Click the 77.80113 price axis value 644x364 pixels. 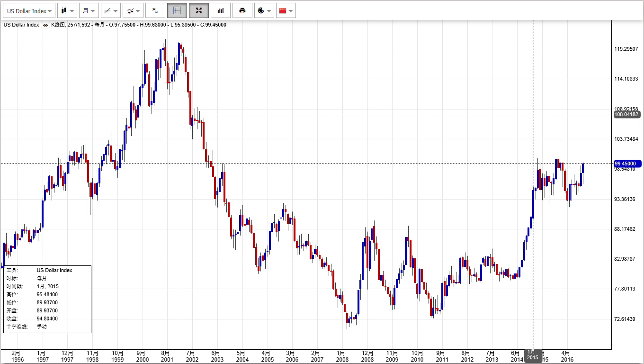click(625, 289)
